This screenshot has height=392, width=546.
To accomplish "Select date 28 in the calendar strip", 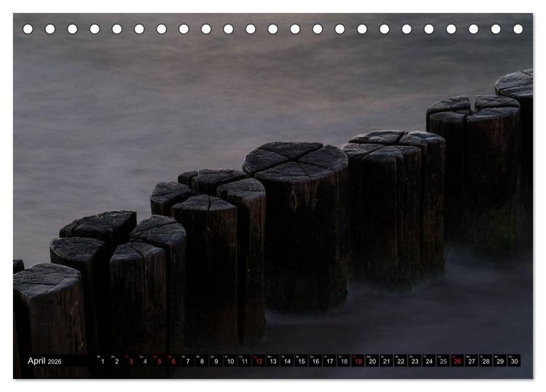I will [486, 360].
